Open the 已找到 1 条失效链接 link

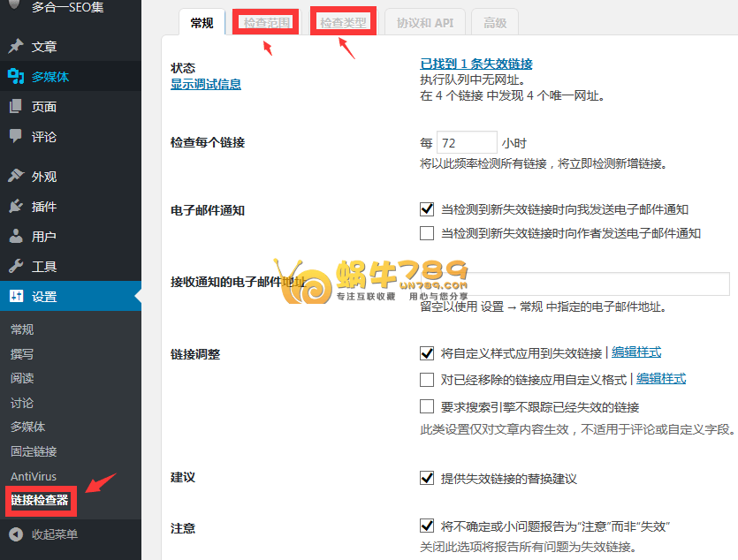point(476,64)
